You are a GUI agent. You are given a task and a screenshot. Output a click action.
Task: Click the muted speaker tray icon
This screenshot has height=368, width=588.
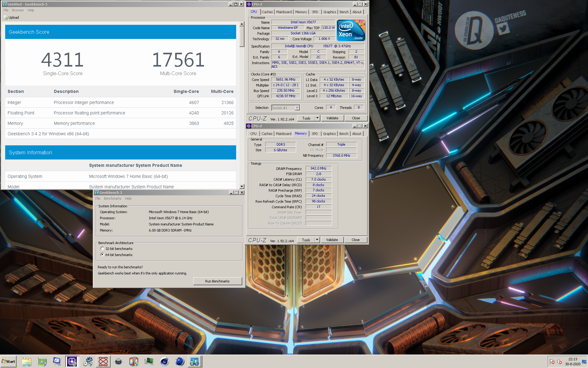560,362
